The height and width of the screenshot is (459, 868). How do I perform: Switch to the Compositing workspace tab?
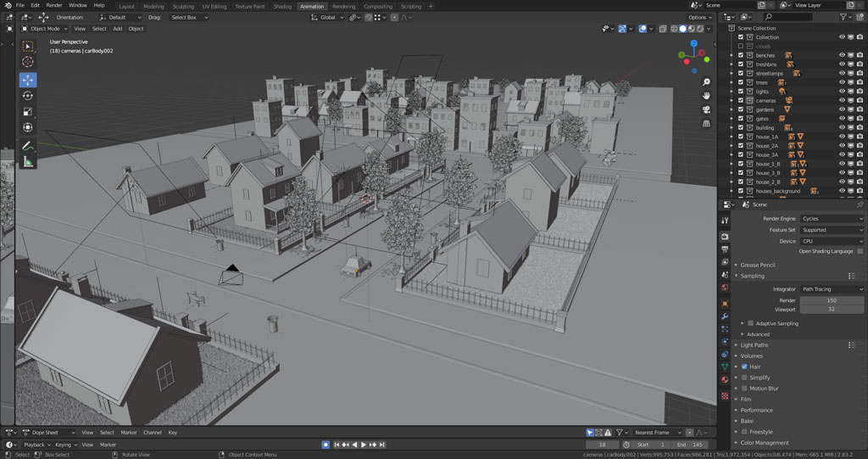[378, 7]
